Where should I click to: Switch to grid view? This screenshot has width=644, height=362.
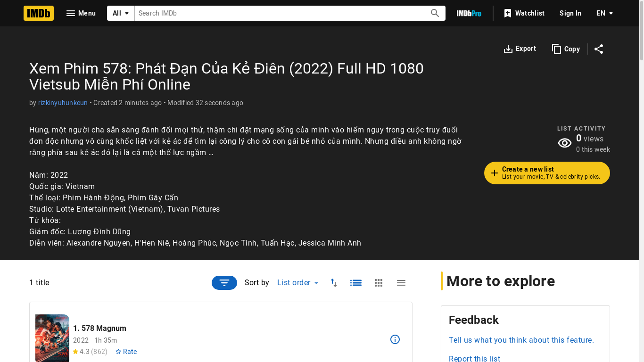(x=379, y=283)
